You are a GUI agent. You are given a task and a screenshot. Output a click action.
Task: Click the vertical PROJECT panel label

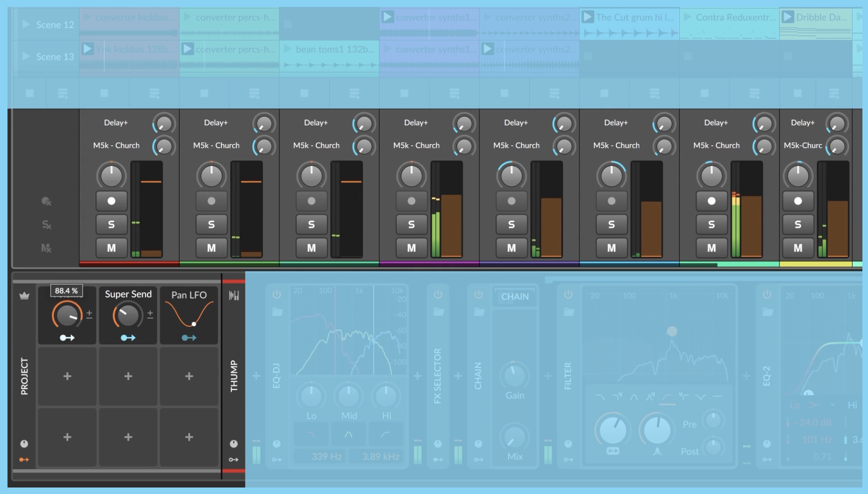pyautogui.click(x=24, y=376)
